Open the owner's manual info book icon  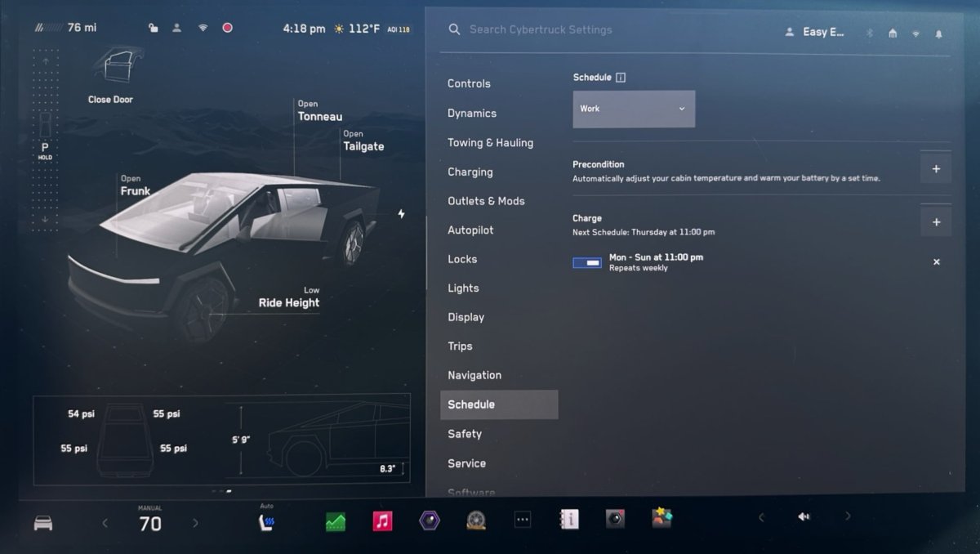(x=569, y=519)
